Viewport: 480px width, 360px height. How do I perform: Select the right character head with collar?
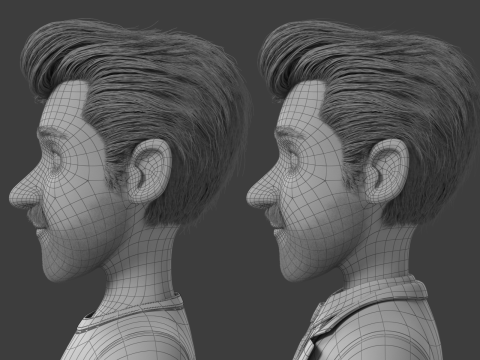tap(363, 188)
